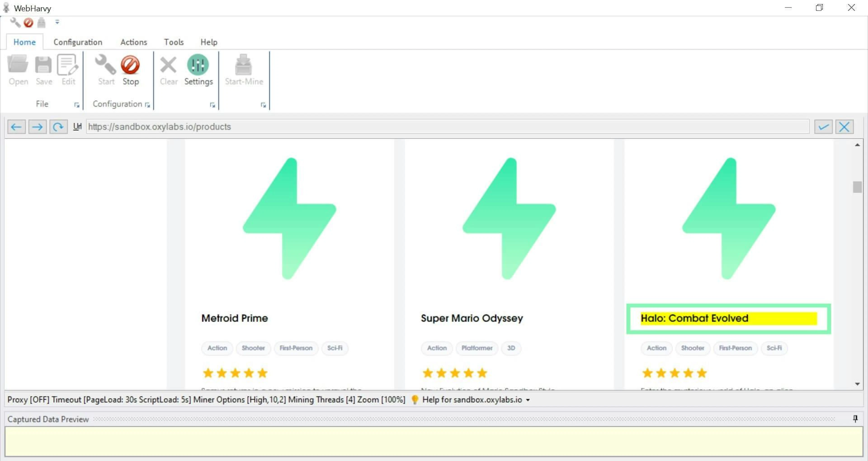Click the First-Person tag under Halo

735,348
